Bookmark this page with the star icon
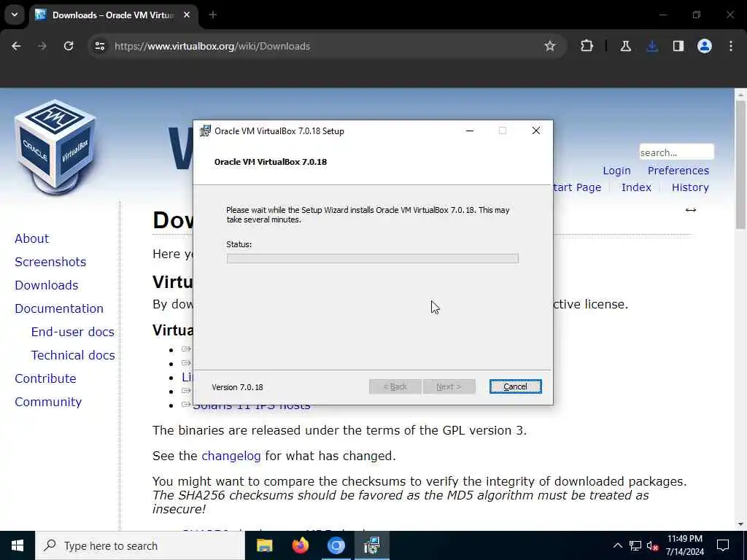Viewport: 747px width, 560px height. pos(550,46)
